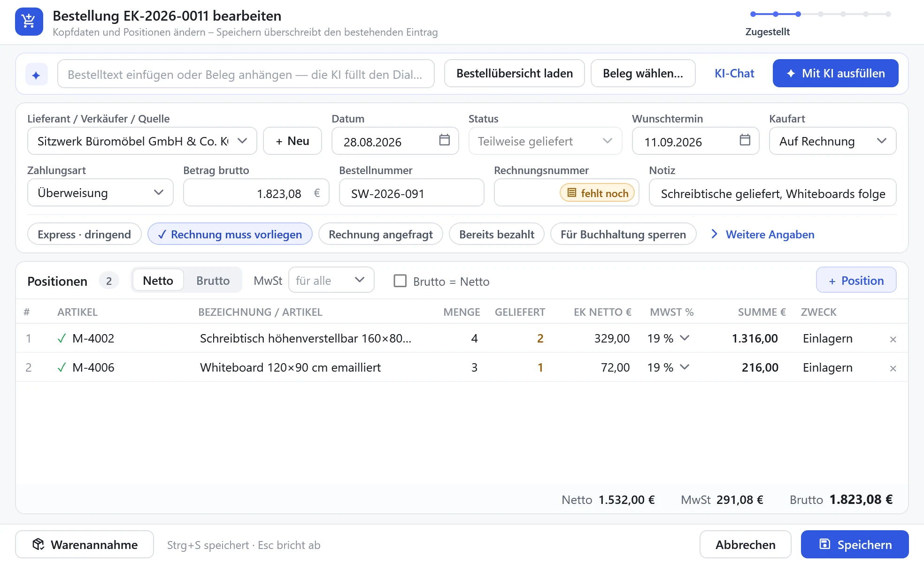Add a new supplier with + Neu

point(293,141)
